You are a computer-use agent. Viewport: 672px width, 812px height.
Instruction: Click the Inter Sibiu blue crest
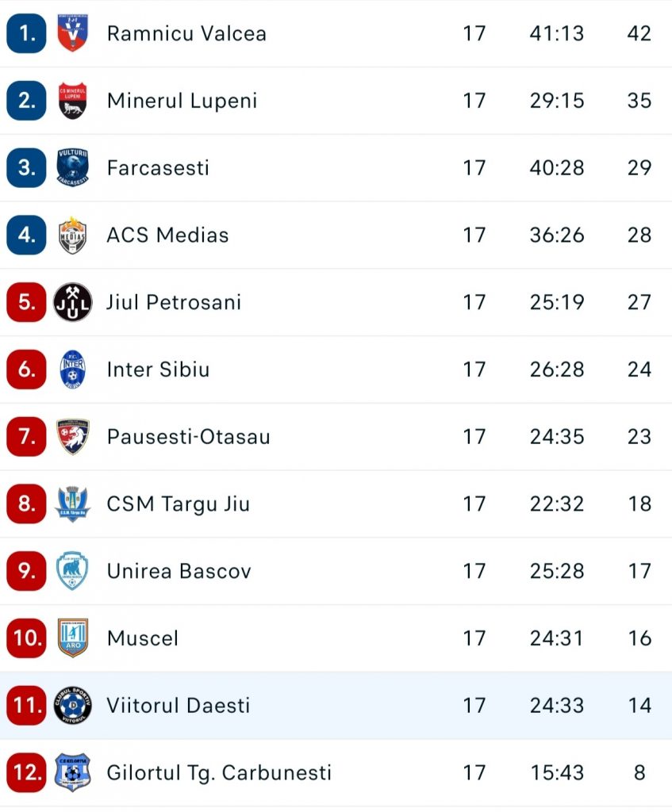pyautogui.click(x=72, y=370)
